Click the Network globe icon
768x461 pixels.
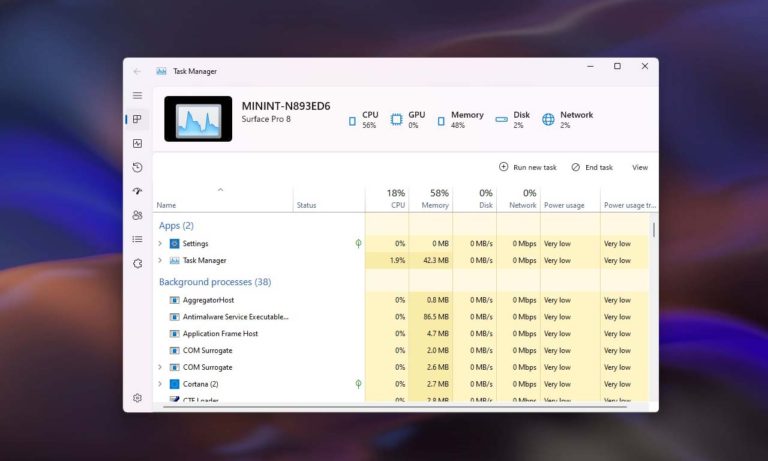click(548, 119)
